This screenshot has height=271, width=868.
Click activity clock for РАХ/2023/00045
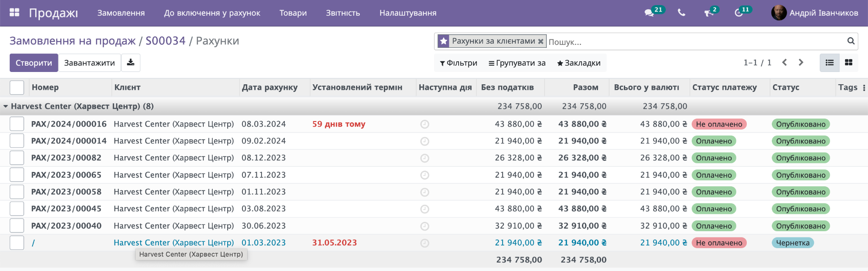coord(425,209)
